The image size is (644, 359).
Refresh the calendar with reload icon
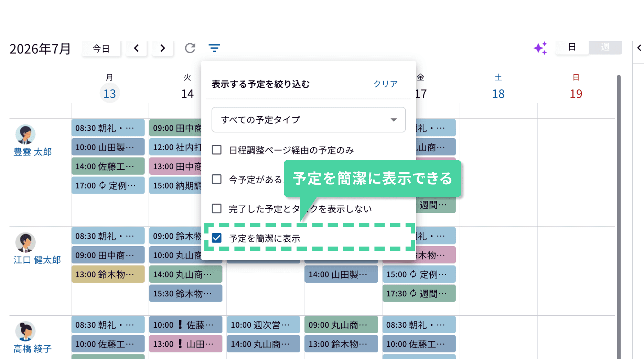click(190, 48)
